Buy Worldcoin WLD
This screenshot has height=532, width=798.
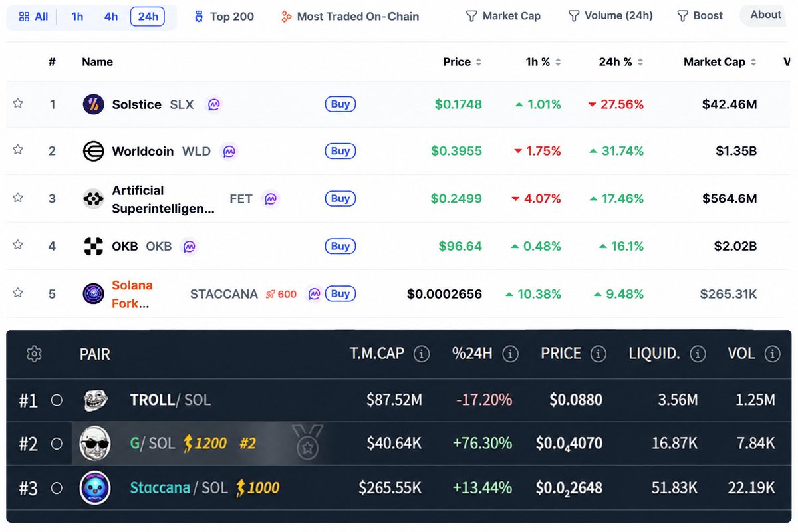point(340,151)
